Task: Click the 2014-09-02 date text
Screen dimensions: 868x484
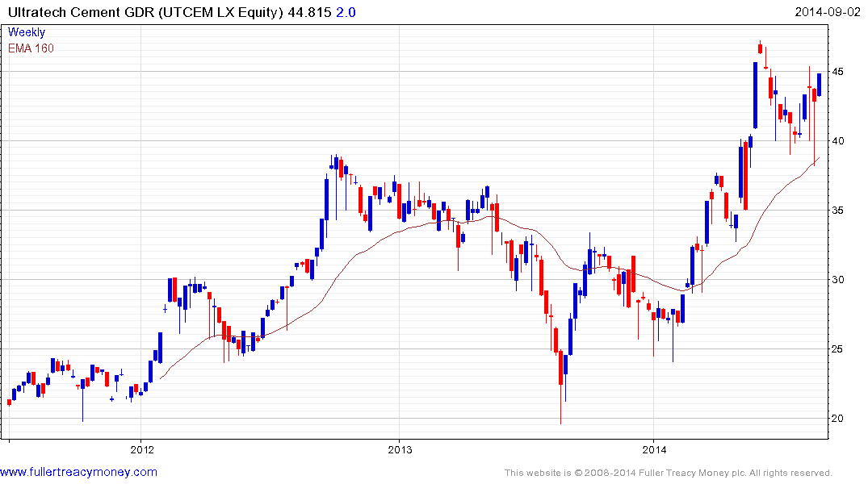Action: 828,11
